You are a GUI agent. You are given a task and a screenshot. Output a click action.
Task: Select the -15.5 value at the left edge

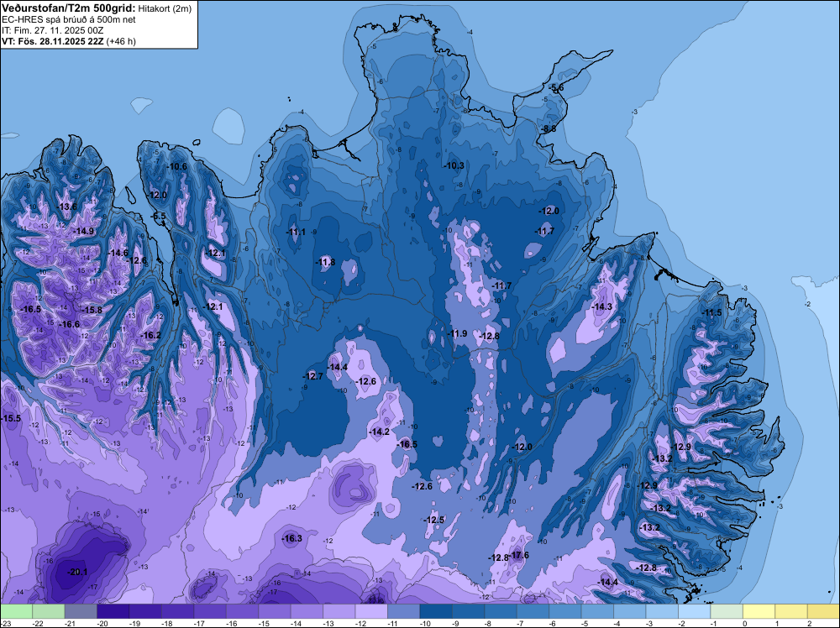pyautogui.click(x=11, y=418)
